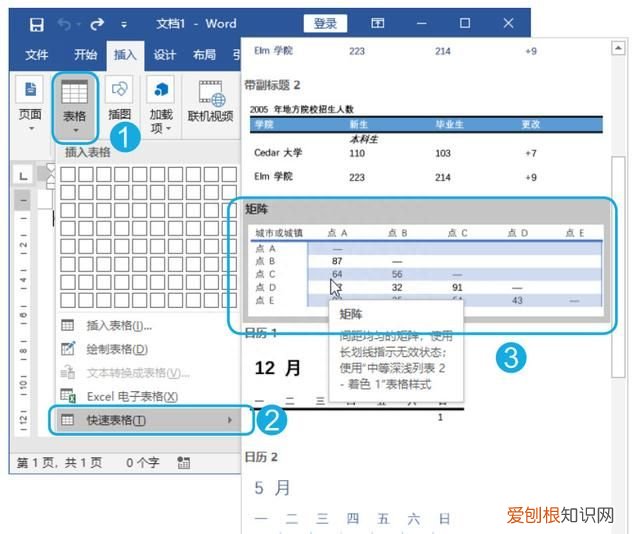Click the 插入表格 grid icon in menu
640x534 pixels.
click(x=67, y=325)
